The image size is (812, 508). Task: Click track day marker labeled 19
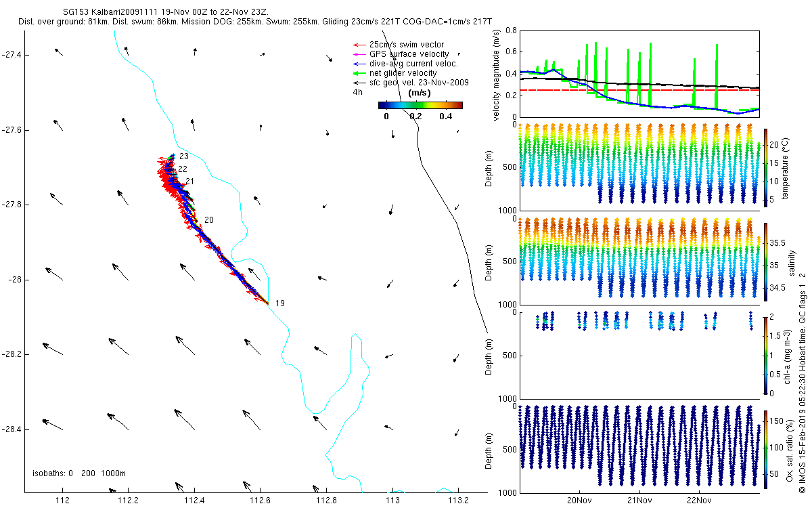(280, 303)
